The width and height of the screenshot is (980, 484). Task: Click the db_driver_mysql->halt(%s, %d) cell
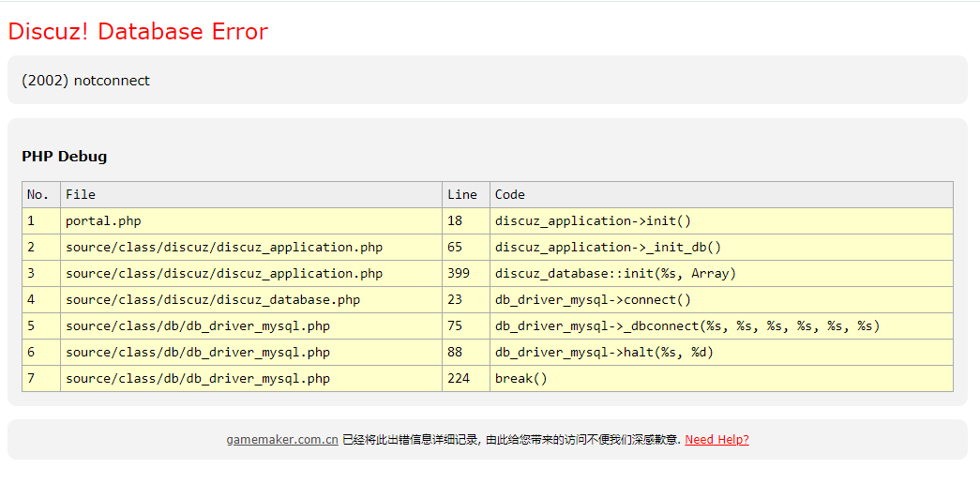pyautogui.click(x=604, y=353)
